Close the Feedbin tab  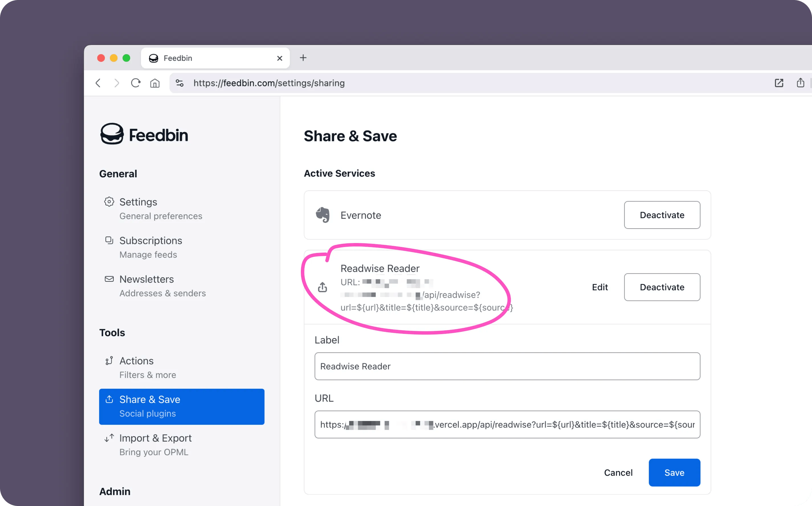pos(280,58)
